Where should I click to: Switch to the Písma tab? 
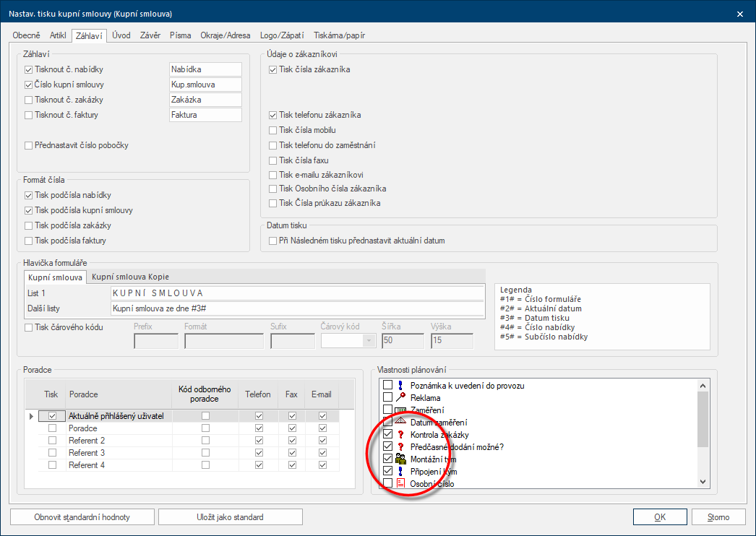coord(180,35)
